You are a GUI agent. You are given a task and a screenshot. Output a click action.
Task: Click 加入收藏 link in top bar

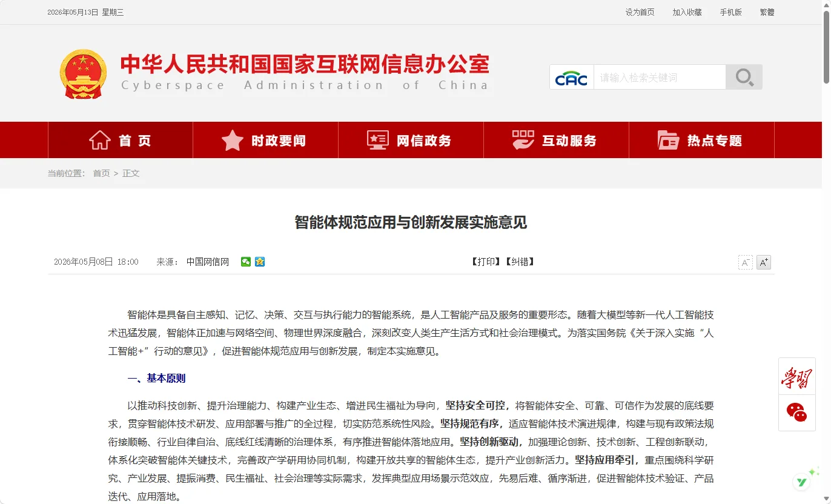[x=687, y=12]
